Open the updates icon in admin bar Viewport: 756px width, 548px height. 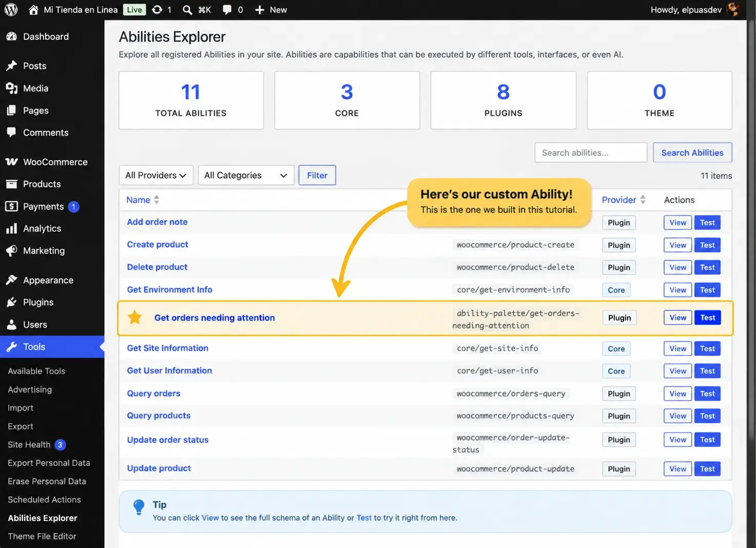click(x=157, y=10)
